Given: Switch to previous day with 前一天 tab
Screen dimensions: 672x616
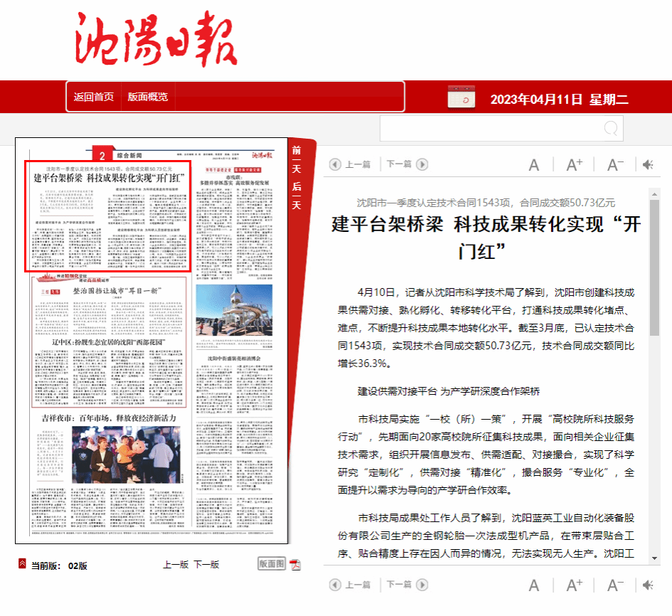Looking at the screenshot, I should [297, 159].
